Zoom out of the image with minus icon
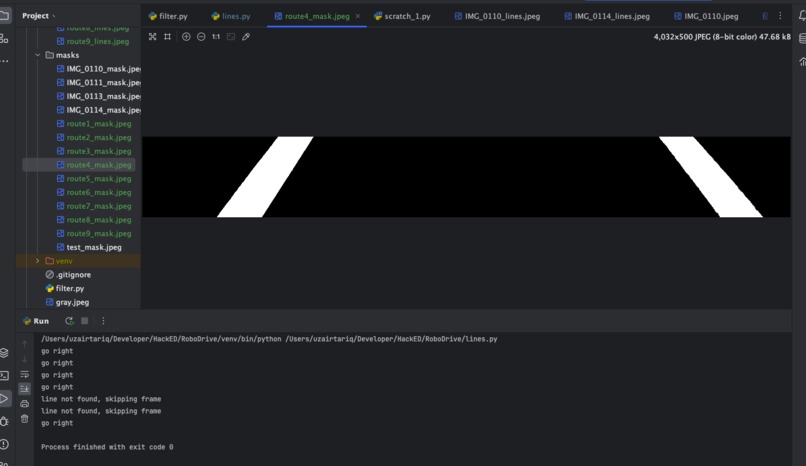This screenshot has height=466, width=806. (x=201, y=36)
